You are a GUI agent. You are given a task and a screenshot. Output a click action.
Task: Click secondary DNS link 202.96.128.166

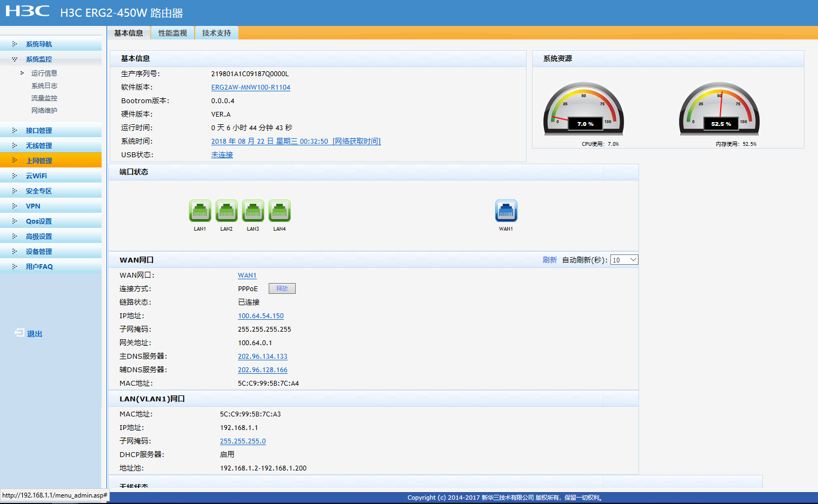[263, 369]
